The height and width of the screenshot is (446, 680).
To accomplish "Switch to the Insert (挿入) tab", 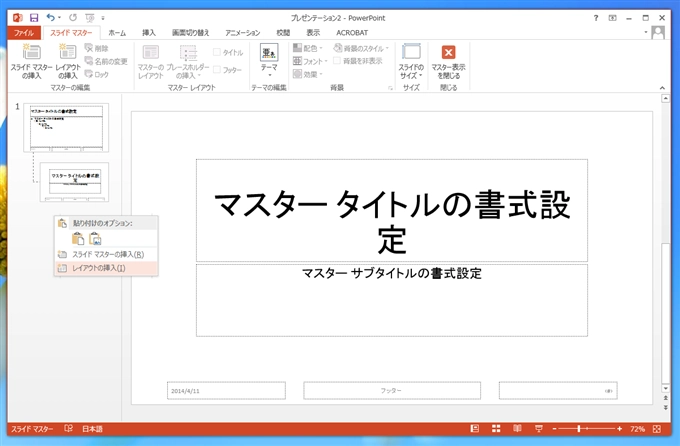I will tap(149, 33).
